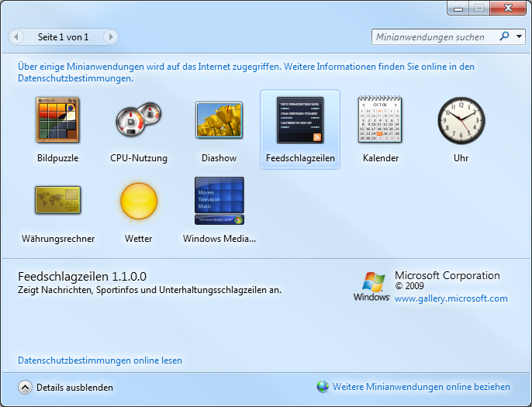
Task: Go to the next page arrow
Action: click(111, 36)
